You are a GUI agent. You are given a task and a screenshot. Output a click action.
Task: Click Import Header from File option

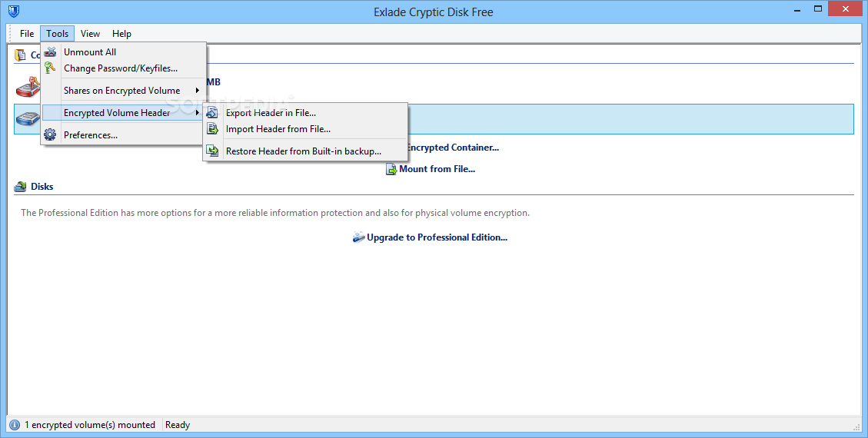[305, 129]
